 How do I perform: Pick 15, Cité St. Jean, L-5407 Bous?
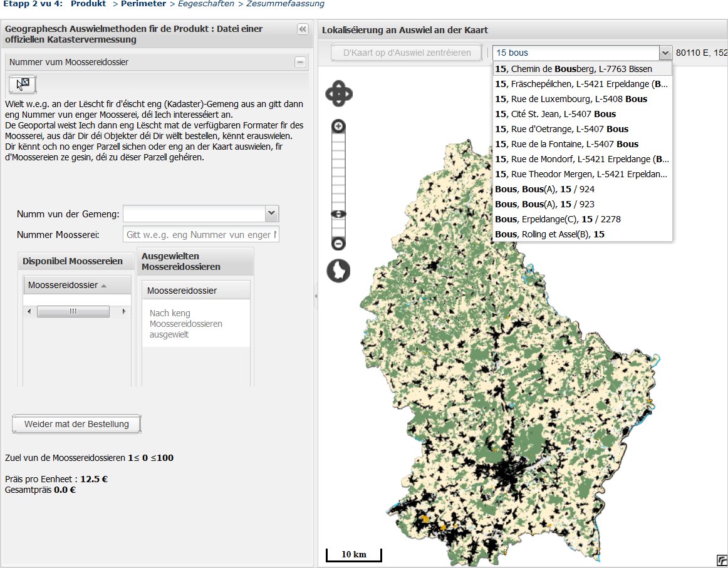tap(555, 114)
